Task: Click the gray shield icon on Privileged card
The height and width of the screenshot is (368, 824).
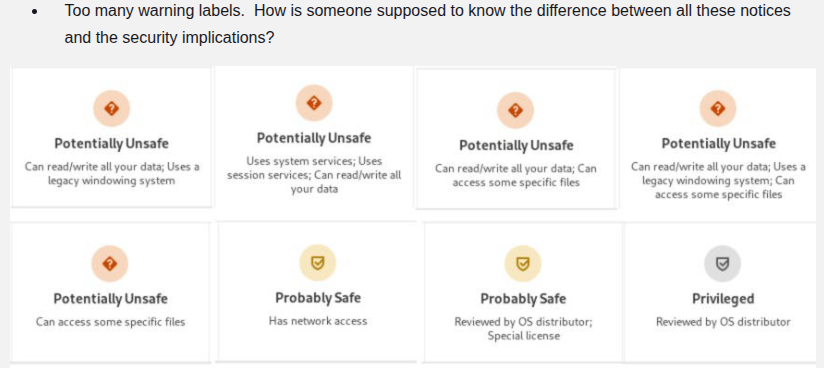Action: (722, 263)
